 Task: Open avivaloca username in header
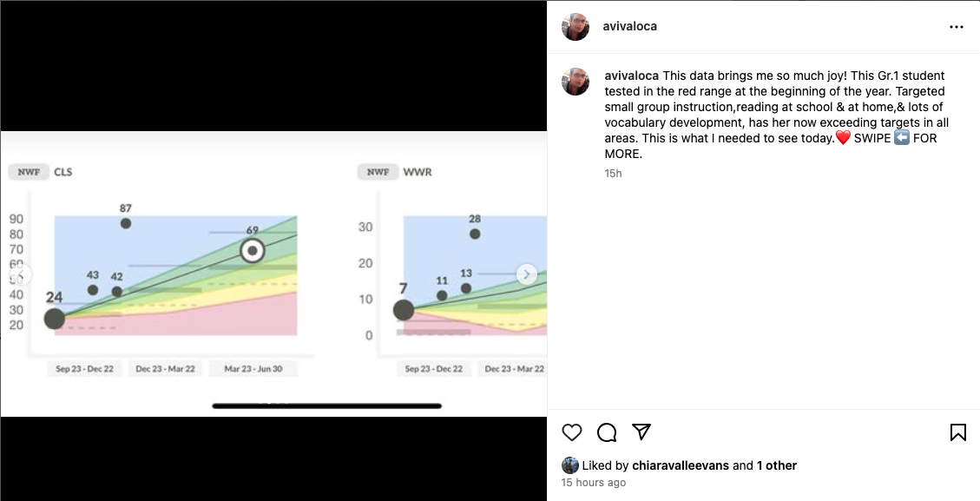coord(629,26)
